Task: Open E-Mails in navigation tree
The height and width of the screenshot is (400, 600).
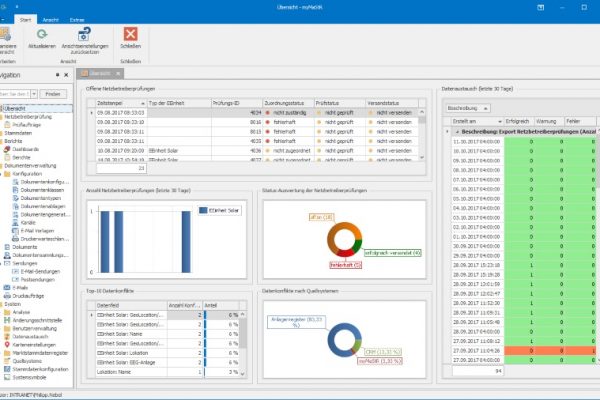Action: click(20, 288)
